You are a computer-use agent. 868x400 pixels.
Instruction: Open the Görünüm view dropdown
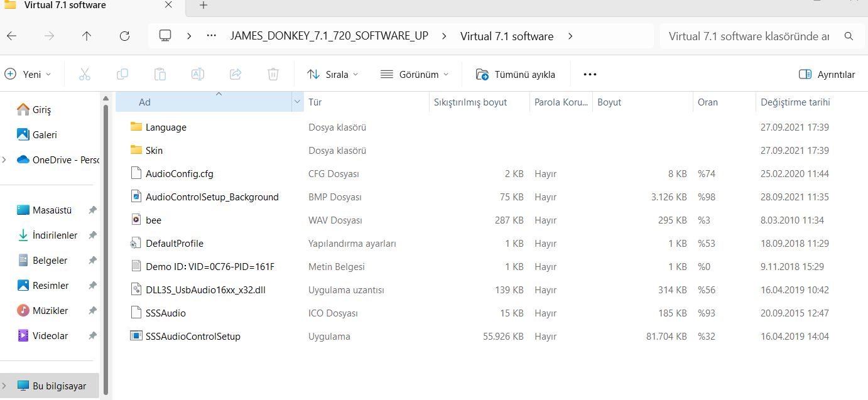coord(415,74)
